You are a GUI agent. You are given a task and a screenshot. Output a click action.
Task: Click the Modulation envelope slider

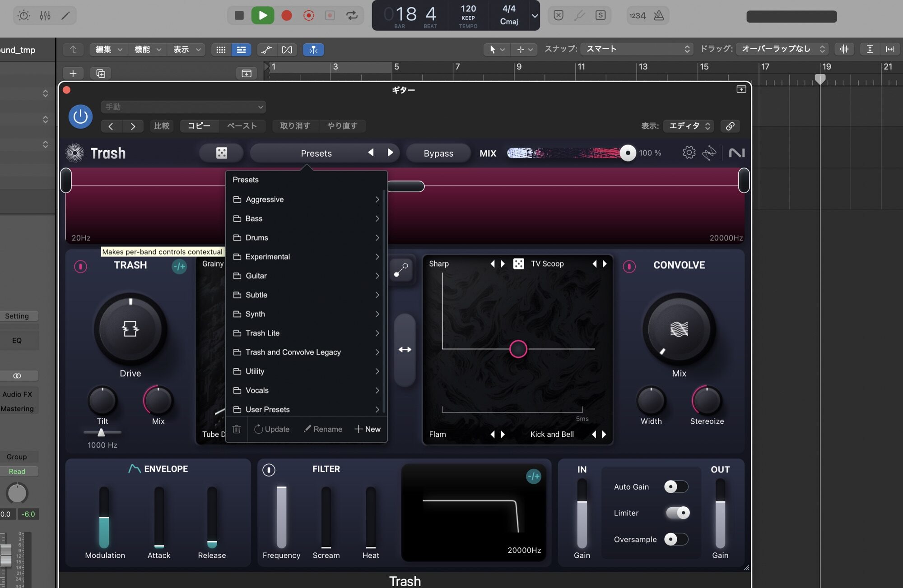(x=104, y=517)
